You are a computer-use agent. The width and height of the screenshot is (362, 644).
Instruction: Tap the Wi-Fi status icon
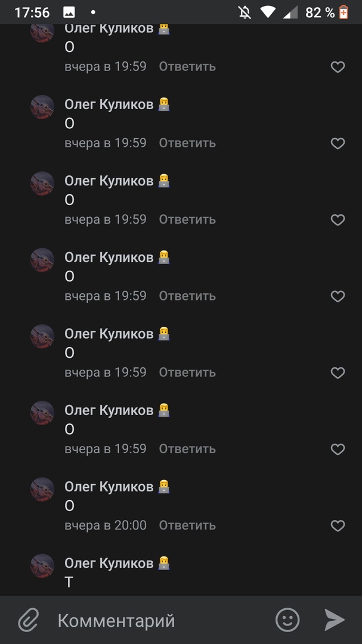pyautogui.click(x=268, y=12)
